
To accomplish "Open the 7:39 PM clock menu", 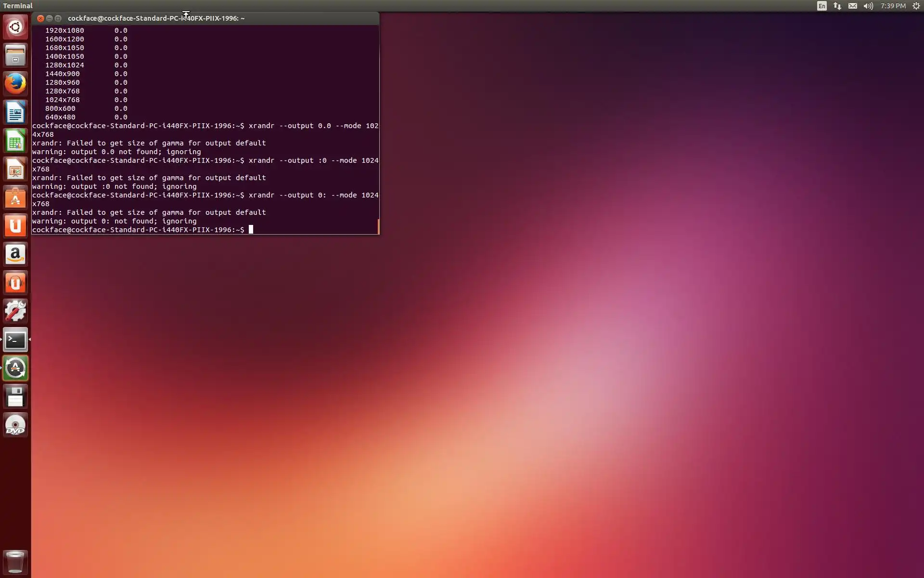I will click(x=893, y=6).
